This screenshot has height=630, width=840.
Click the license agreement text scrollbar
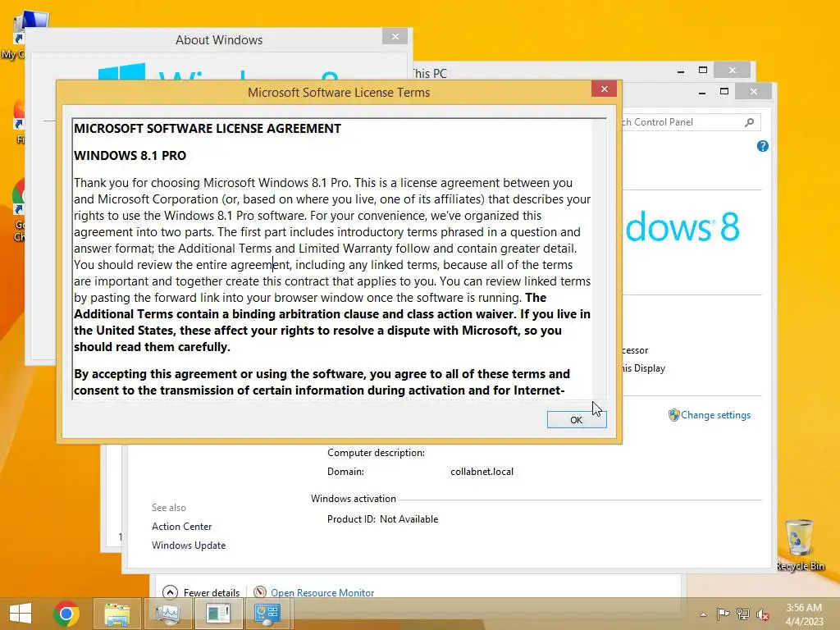point(600,258)
